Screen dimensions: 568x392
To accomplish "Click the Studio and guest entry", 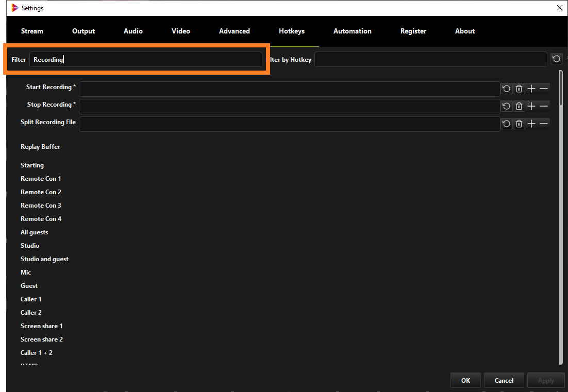I will (x=44, y=259).
